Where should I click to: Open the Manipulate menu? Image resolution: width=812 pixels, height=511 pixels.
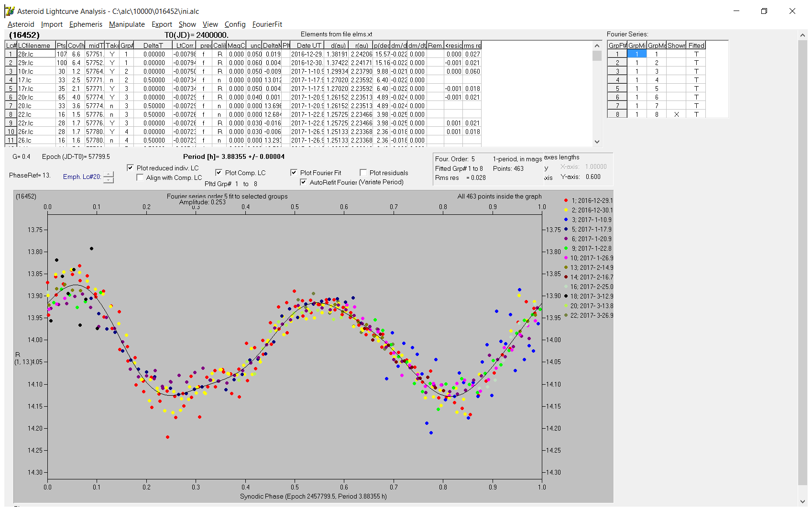tap(127, 24)
